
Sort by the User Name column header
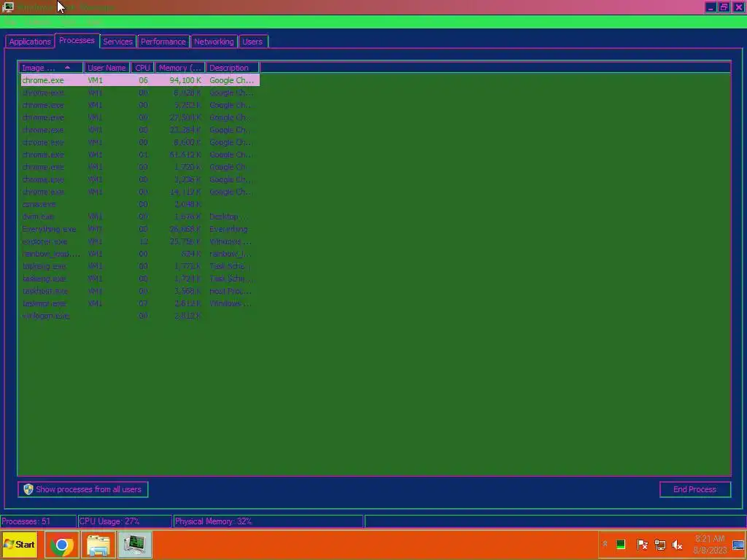[107, 68]
